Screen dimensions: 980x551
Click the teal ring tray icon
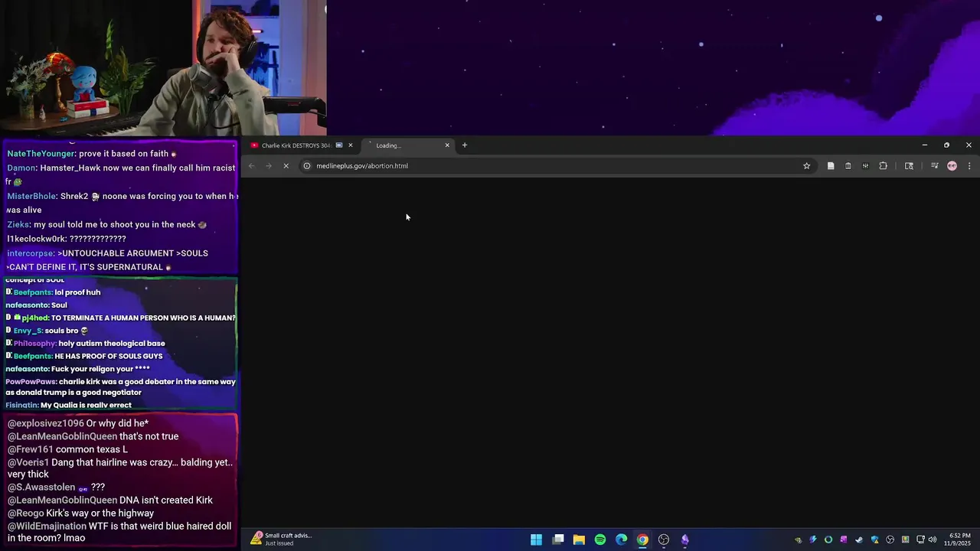click(828, 540)
